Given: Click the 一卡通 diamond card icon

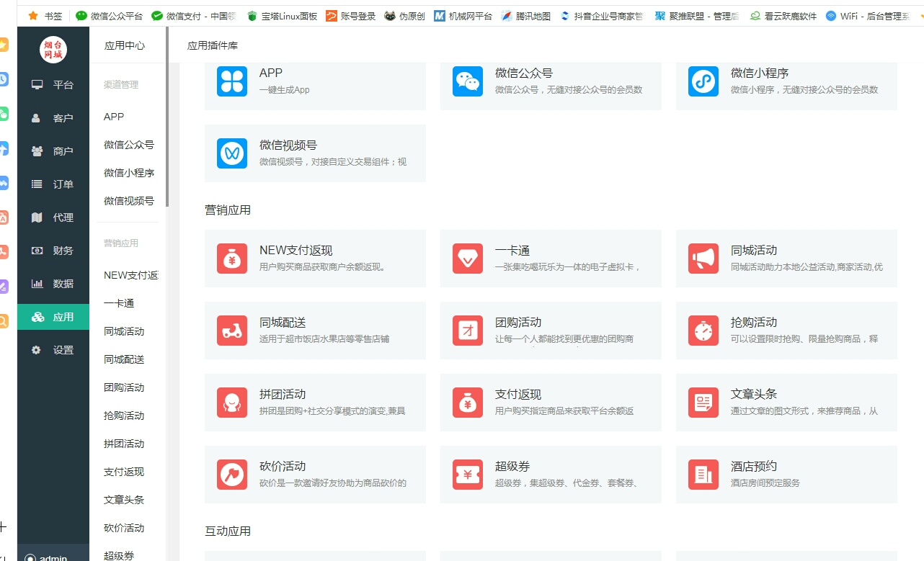Looking at the screenshot, I should [468, 259].
